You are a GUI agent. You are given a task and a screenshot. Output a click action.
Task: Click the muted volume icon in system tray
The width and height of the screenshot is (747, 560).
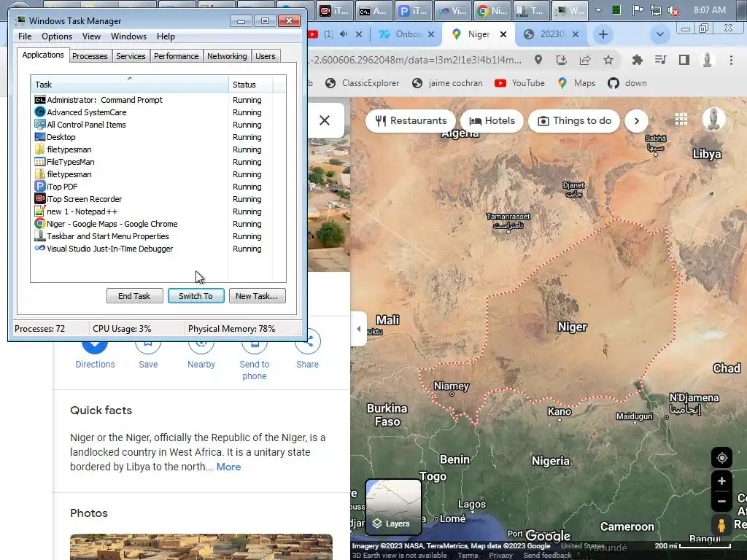click(673, 10)
